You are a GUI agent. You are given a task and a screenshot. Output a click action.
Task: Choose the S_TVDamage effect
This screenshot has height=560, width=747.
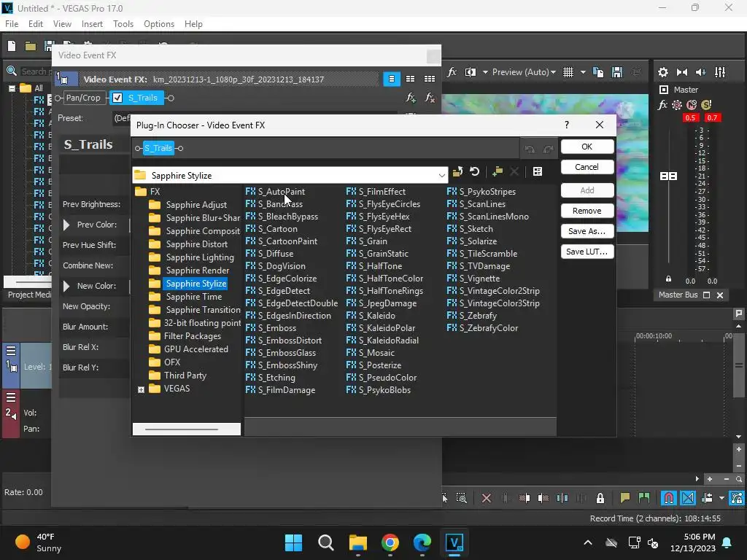(x=484, y=266)
